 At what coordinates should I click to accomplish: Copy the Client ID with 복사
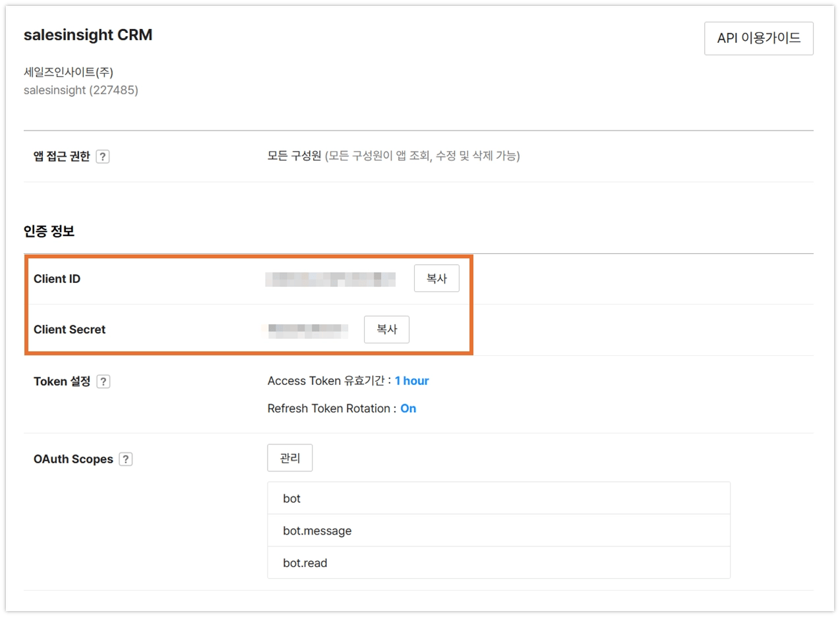436,278
